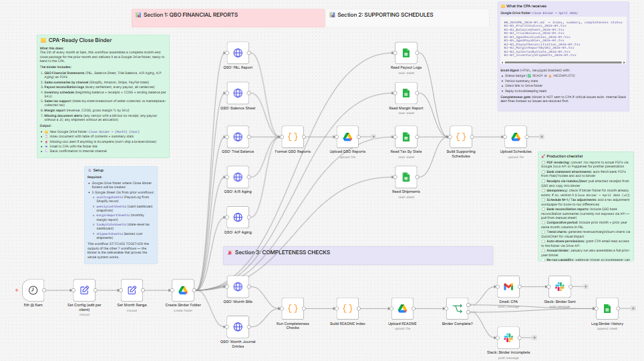Select the 'Run Completeness Checks' code node
644x361 pixels.
[293, 308]
